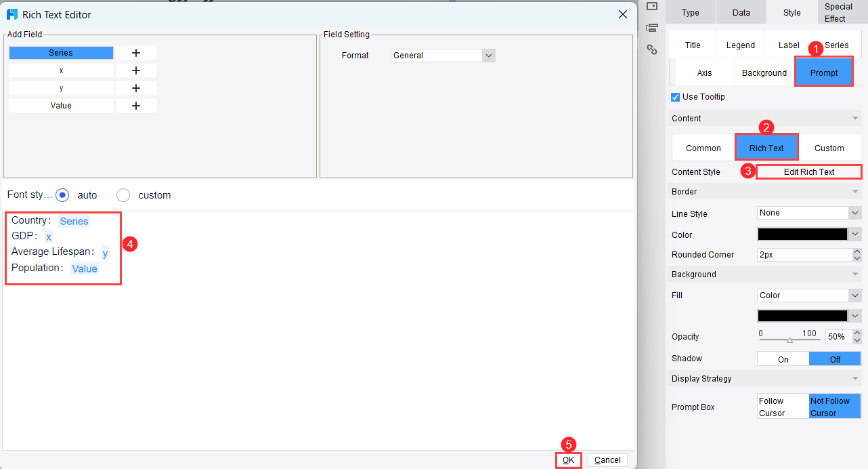The width and height of the screenshot is (868, 469).
Task: Click the Edit Rich Text button
Action: 809,172
